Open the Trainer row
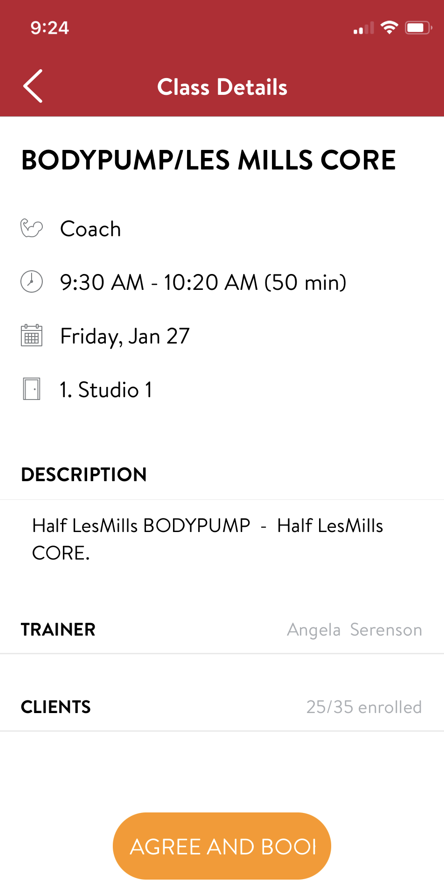This screenshot has height=891, width=444. pyautogui.click(x=222, y=630)
